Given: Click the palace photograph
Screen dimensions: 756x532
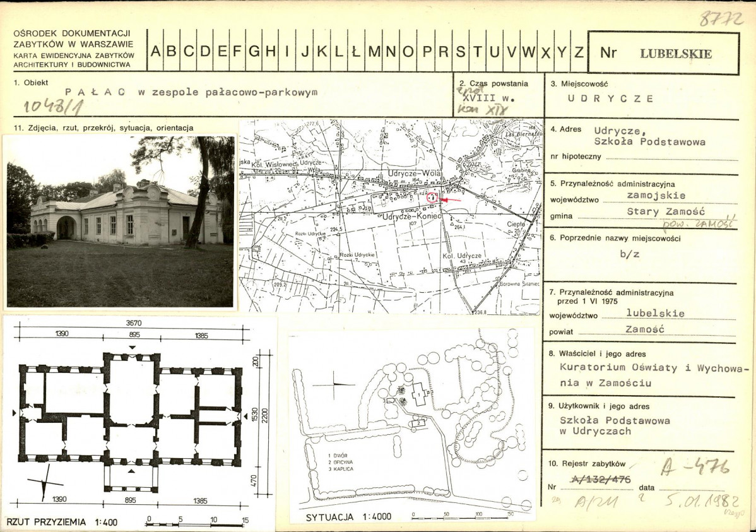Looking at the screenshot, I should (x=120, y=222).
